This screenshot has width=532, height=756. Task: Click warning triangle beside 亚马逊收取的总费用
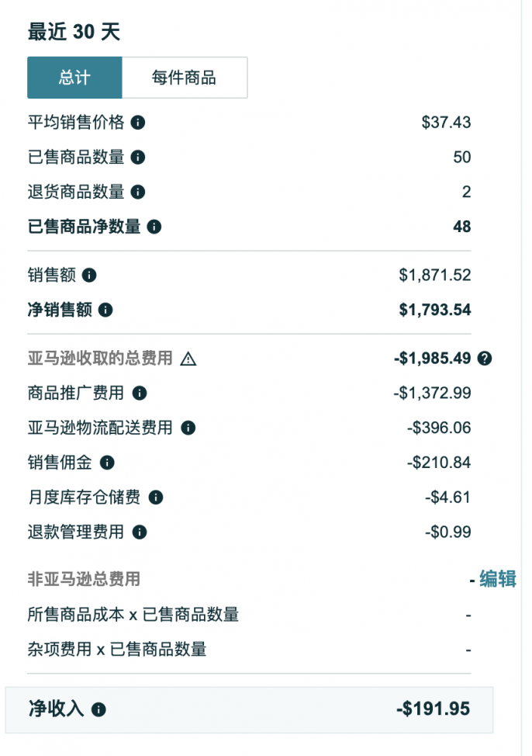coord(188,359)
